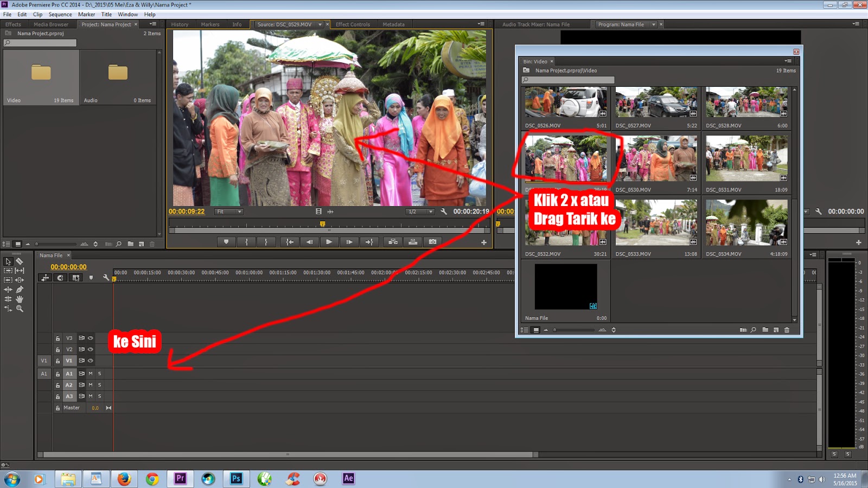Solo audio track A2
This screenshot has width=868, height=488.
point(100,385)
